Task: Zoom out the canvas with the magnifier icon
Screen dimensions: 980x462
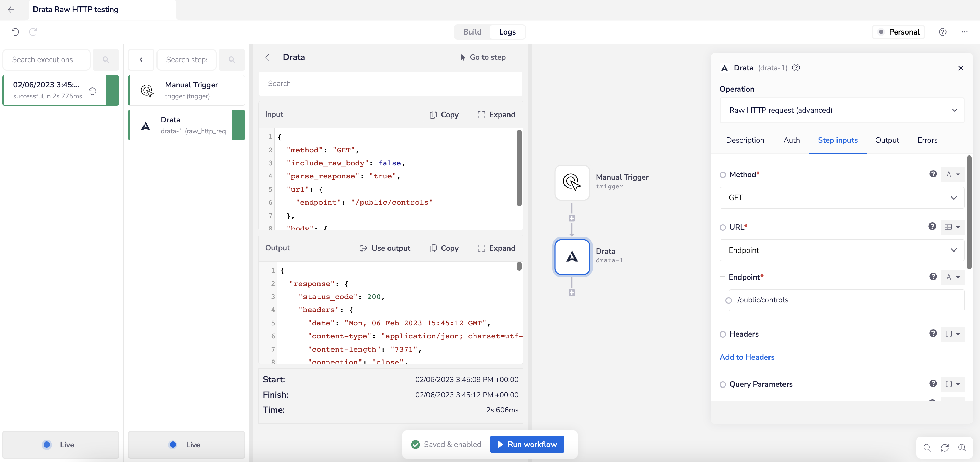Action: pos(927,448)
